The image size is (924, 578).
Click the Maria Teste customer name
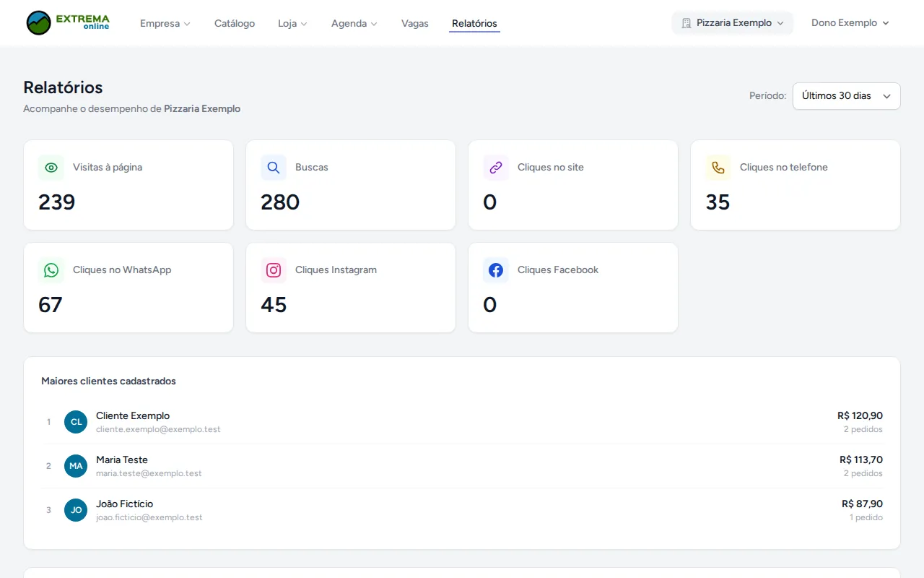pos(122,460)
